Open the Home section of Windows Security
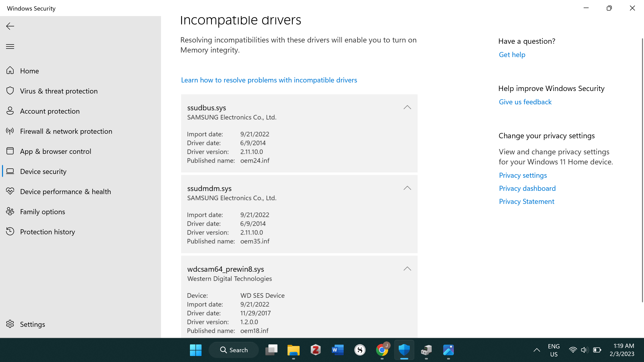Screen dimensions: 644x362 [x=29, y=71]
